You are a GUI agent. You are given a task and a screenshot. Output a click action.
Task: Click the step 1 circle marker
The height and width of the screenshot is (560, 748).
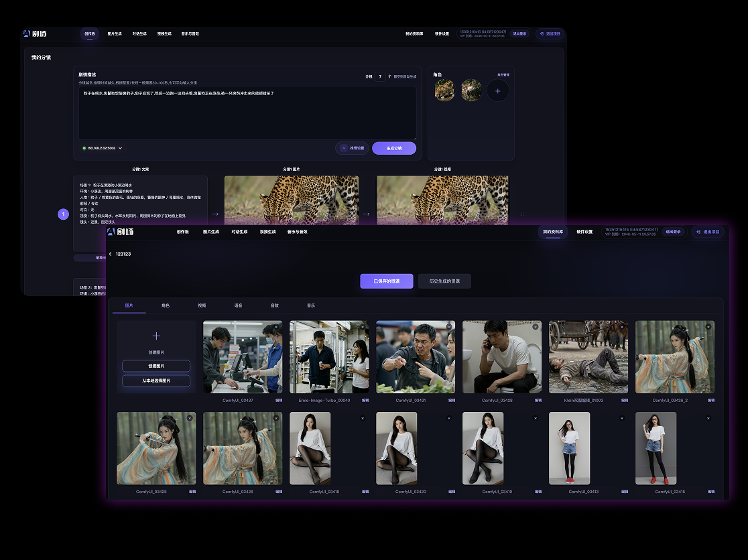pos(64,214)
